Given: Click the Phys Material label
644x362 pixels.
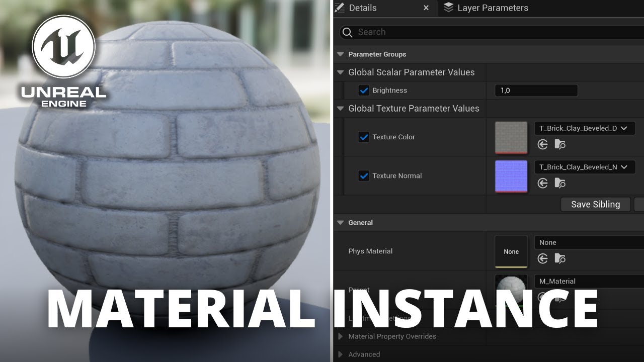Looking at the screenshot, I should (370, 251).
